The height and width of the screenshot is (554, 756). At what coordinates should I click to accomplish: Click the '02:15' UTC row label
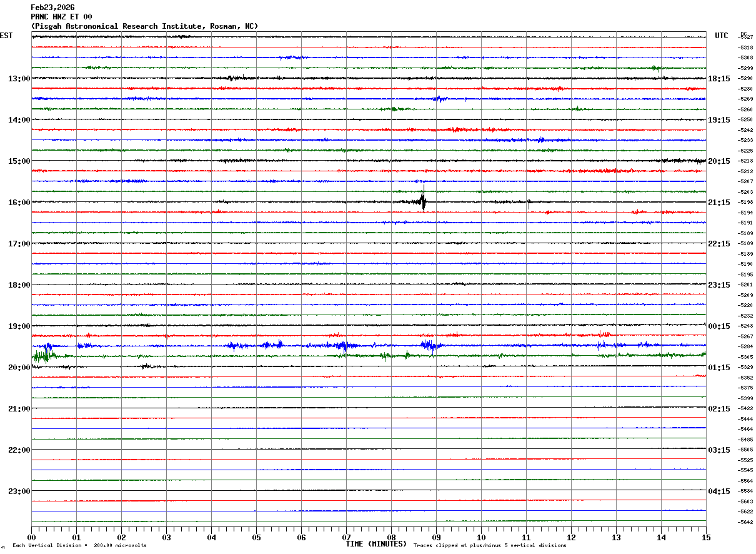point(719,409)
